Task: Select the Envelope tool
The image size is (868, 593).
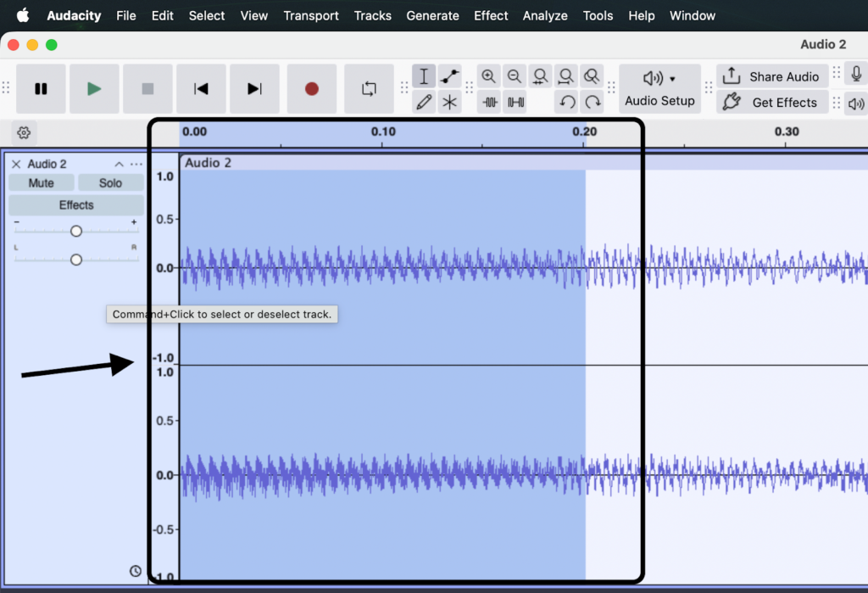Action: click(x=450, y=76)
